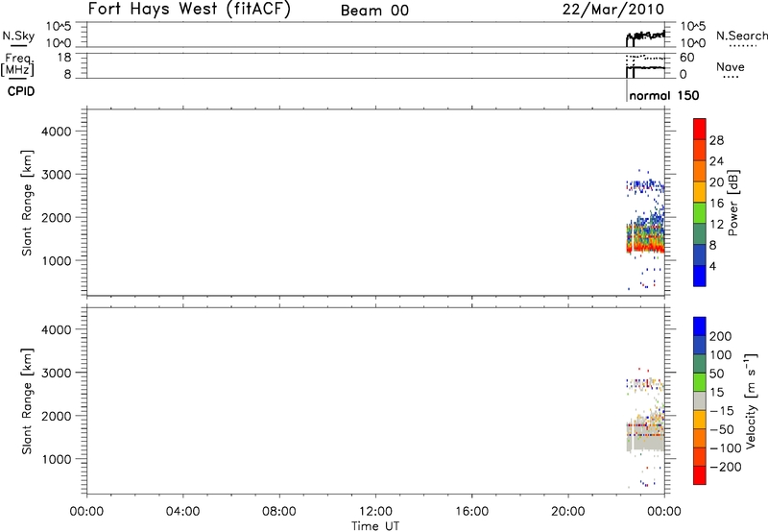Click the N.Search legend label

click(741, 36)
